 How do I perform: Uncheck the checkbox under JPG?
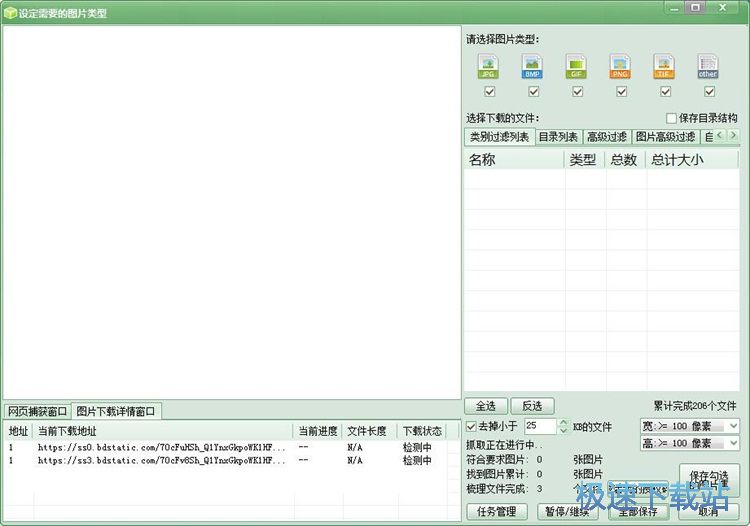pyautogui.click(x=489, y=92)
